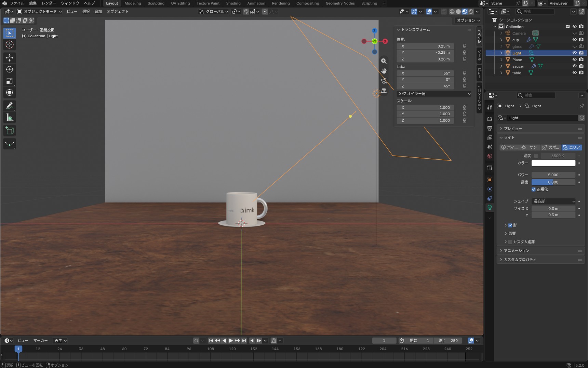
Task: Click the viewport pan hand icon
Action: [384, 71]
